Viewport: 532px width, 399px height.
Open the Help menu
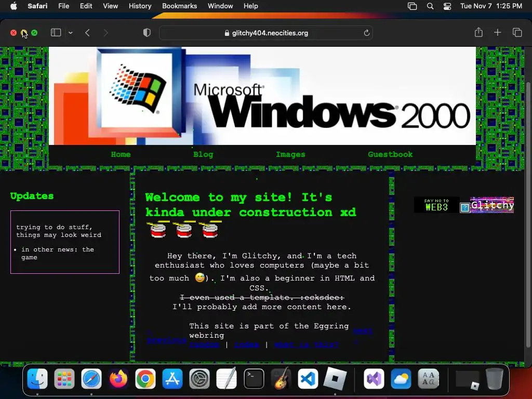[251, 6]
